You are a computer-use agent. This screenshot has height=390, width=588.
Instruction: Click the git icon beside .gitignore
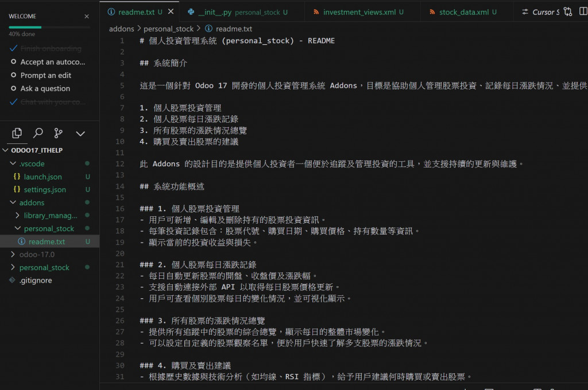pyautogui.click(x=12, y=280)
